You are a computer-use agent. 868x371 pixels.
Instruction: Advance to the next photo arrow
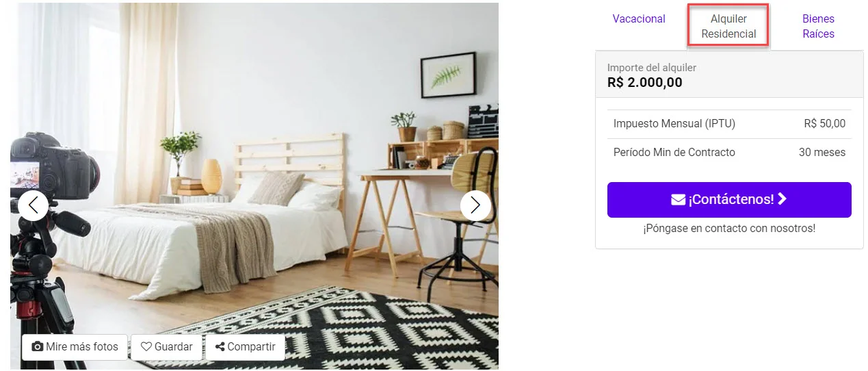[475, 205]
